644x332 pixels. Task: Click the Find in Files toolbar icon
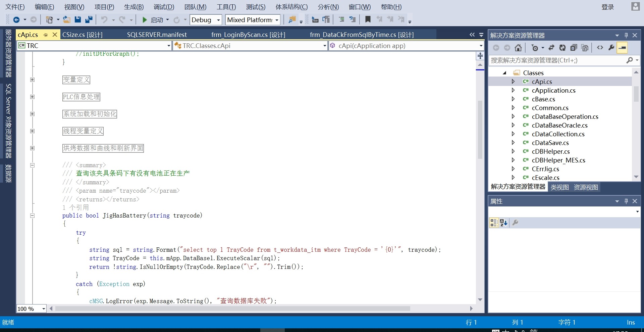tap(292, 20)
